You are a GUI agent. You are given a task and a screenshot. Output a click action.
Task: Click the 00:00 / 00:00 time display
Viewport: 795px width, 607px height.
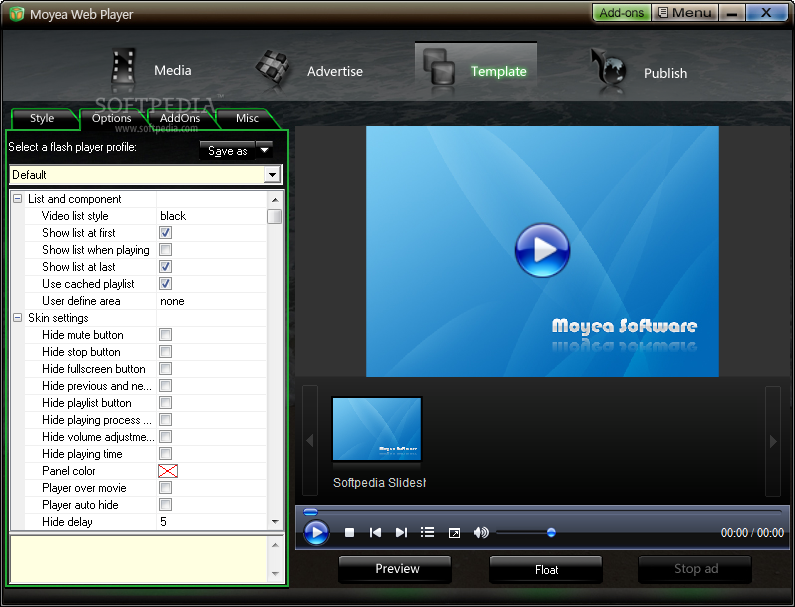(752, 533)
